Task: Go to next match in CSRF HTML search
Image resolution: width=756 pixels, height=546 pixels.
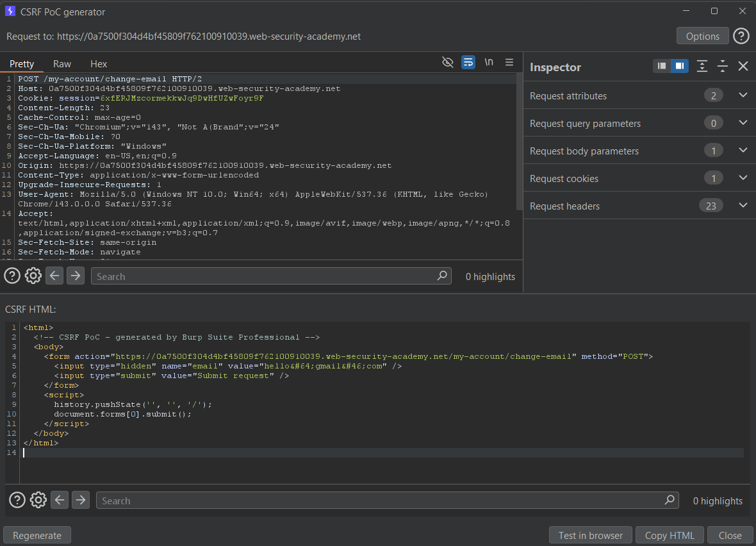Action: pyautogui.click(x=81, y=500)
